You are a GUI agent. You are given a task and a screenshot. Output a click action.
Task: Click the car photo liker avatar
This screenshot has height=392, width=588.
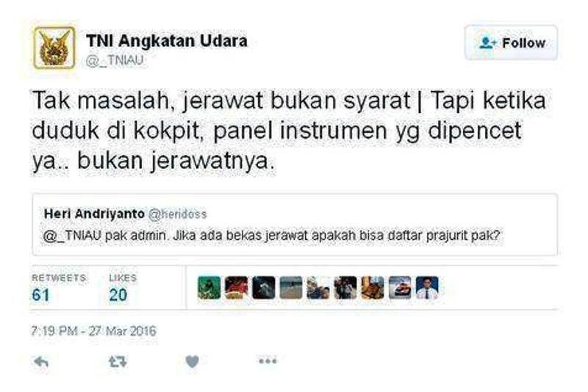[400, 288]
